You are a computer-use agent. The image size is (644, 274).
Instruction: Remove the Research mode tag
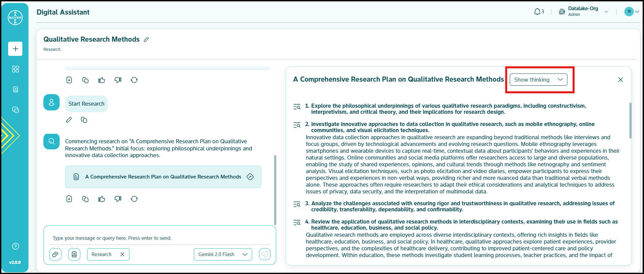(122, 254)
